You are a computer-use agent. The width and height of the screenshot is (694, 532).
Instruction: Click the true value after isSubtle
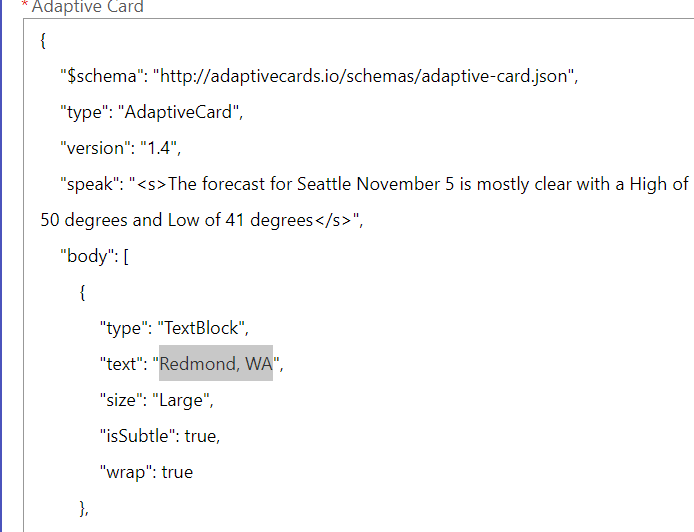tap(200, 436)
